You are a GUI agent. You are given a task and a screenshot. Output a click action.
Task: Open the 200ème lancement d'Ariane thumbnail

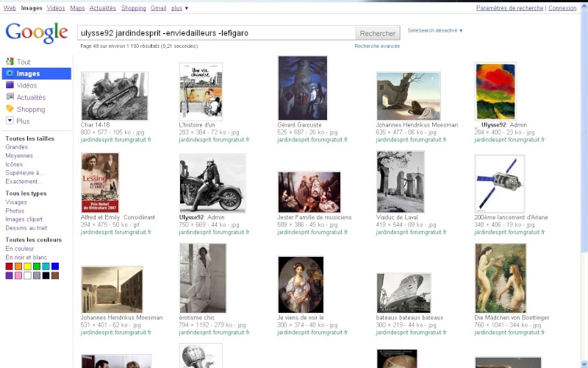click(500, 184)
